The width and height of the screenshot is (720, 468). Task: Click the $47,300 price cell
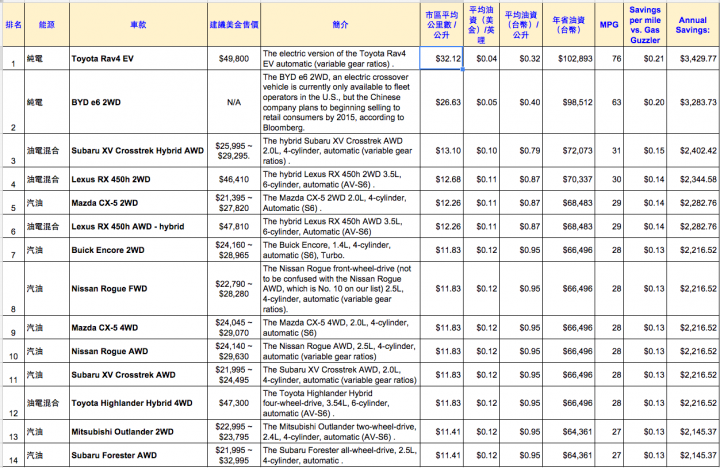pyautogui.click(x=234, y=403)
